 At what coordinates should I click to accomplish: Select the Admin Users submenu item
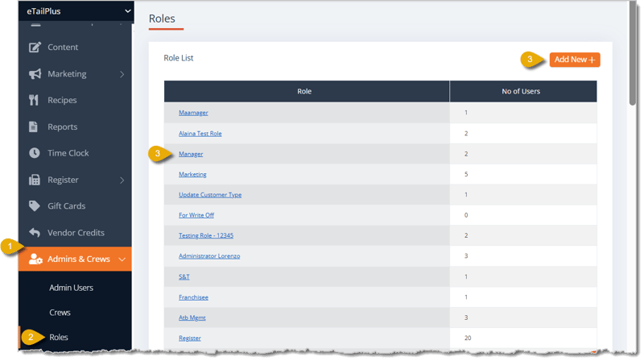point(71,288)
